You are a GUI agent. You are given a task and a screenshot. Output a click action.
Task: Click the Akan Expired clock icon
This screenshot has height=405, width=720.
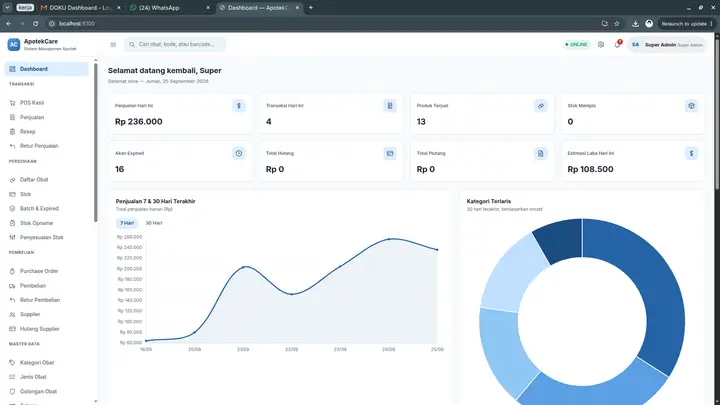(x=239, y=153)
